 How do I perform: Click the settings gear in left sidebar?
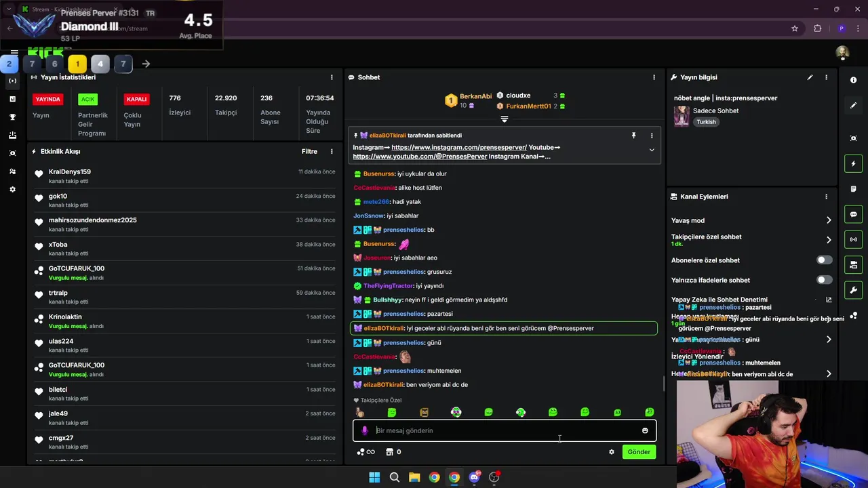tap(12, 190)
